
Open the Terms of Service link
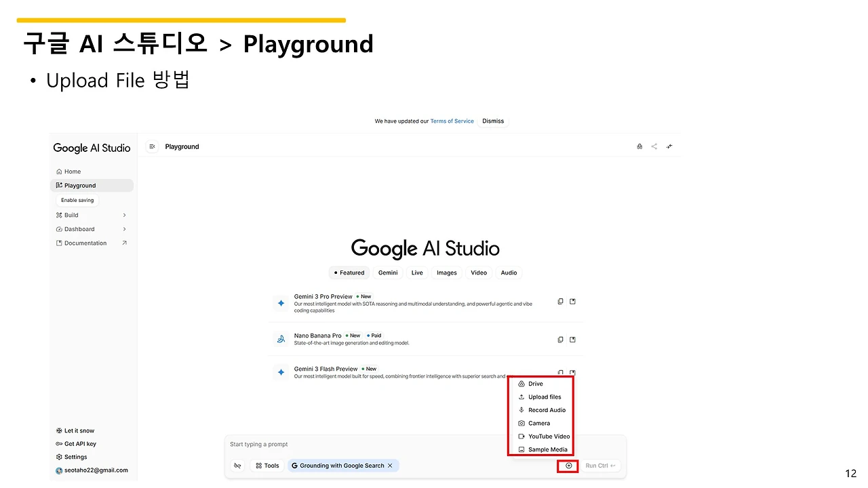pos(452,121)
